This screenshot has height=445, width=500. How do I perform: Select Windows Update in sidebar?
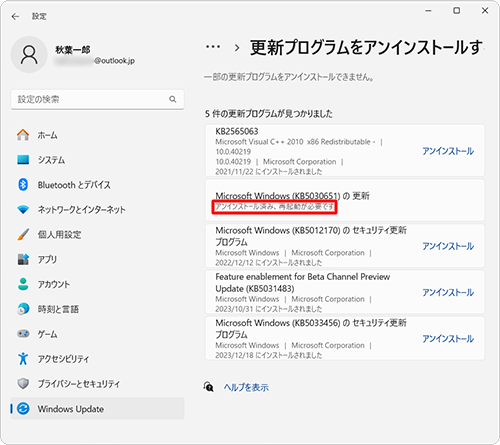pyautogui.click(x=97, y=408)
